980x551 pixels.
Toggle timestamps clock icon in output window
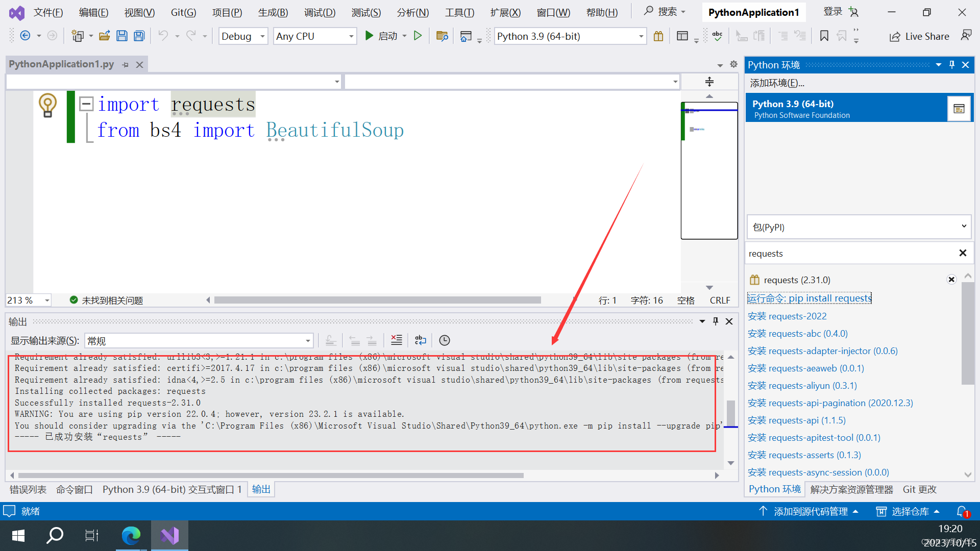[x=445, y=340]
